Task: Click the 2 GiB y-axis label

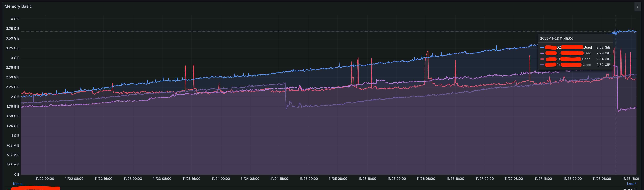Action: click(x=15, y=97)
